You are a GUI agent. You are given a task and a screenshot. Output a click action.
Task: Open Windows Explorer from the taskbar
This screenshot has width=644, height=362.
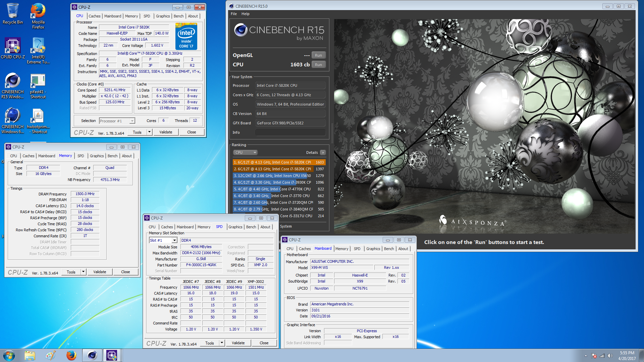[x=30, y=355]
